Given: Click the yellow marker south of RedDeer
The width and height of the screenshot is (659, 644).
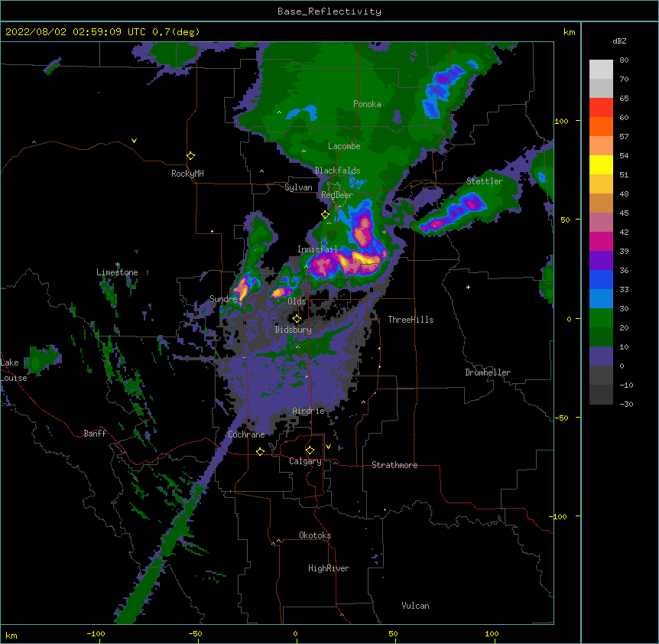Looking at the screenshot, I should pyautogui.click(x=325, y=215).
